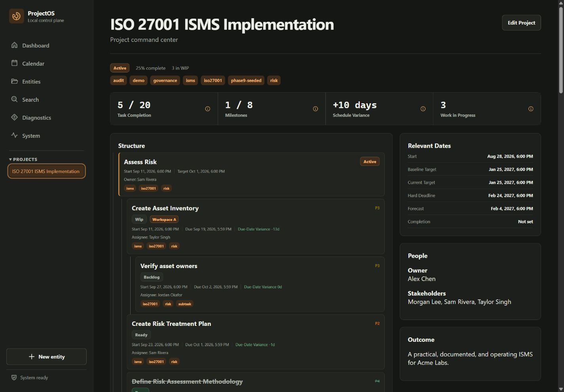Open Define Risk Assessment Methodology task

point(187,382)
